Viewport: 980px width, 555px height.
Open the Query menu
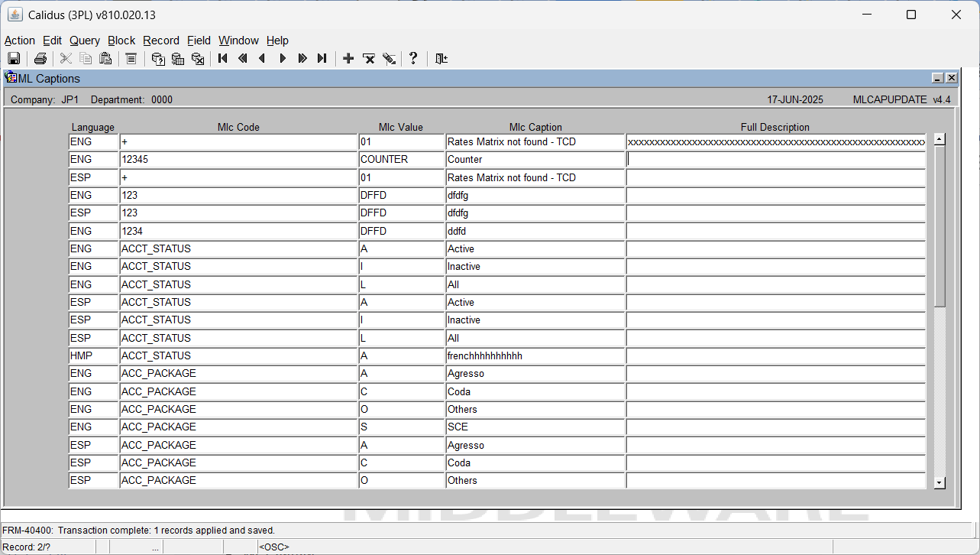tap(85, 41)
